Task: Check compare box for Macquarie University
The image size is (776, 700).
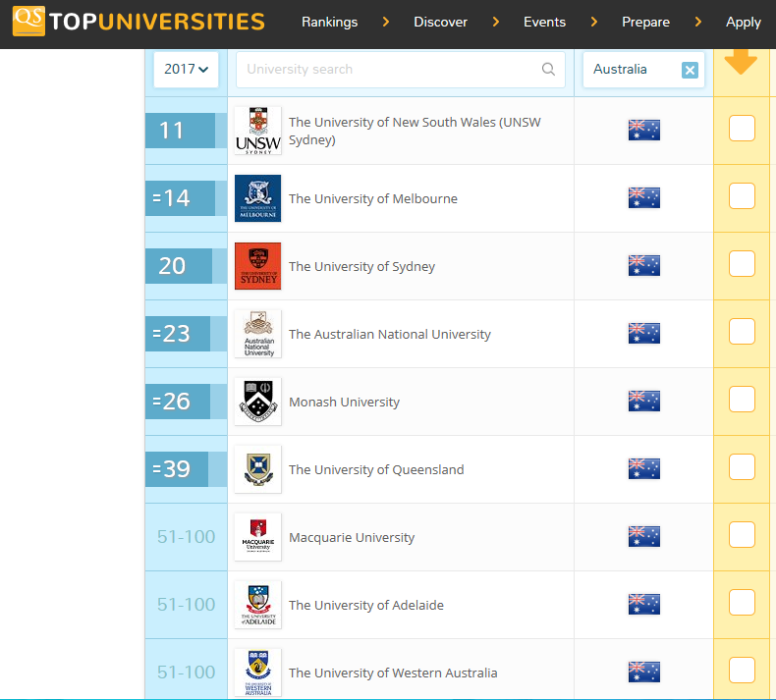Action: click(x=742, y=535)
